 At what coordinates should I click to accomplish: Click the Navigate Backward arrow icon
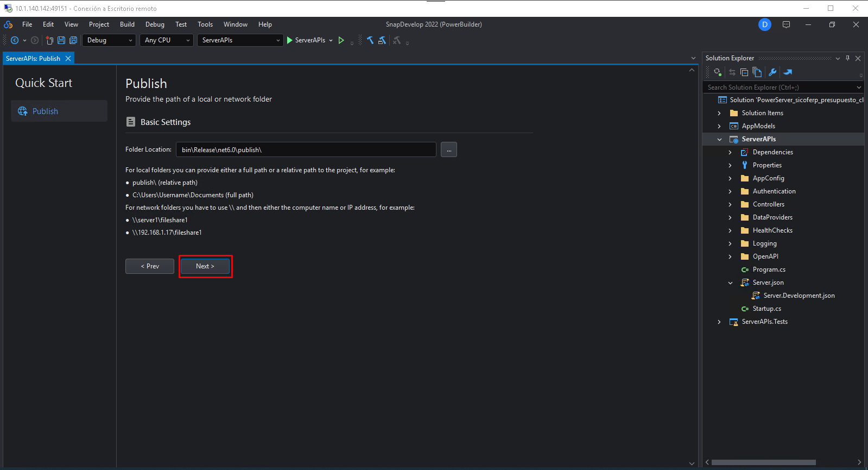(15, 40)
